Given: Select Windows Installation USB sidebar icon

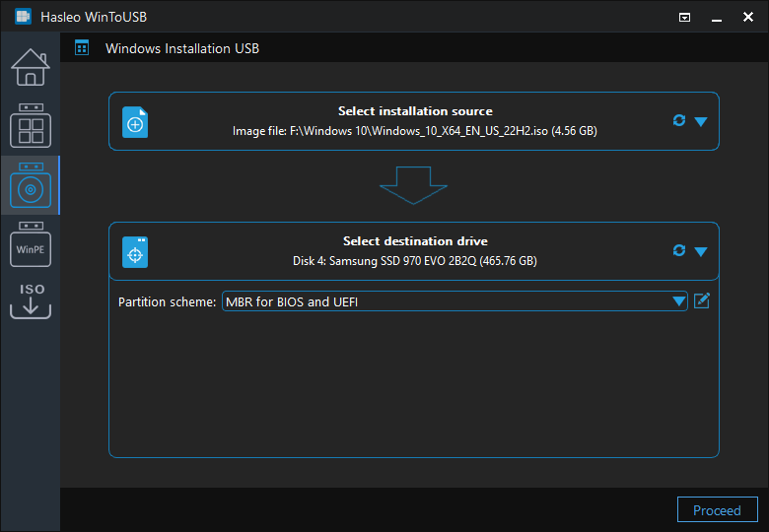Looking at the screenshot, I should (31, 185).
